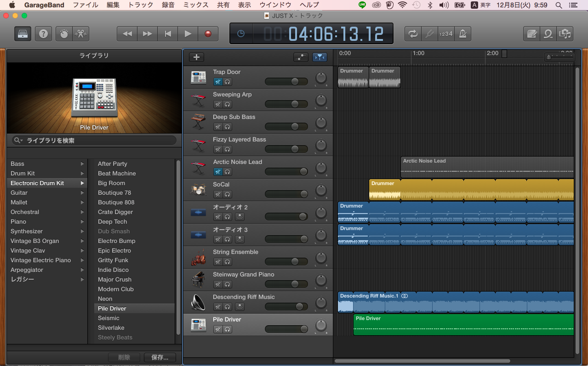
Task: Toggle Cycle loop mode
Action: pyautogui.click(x=413, y=34)
